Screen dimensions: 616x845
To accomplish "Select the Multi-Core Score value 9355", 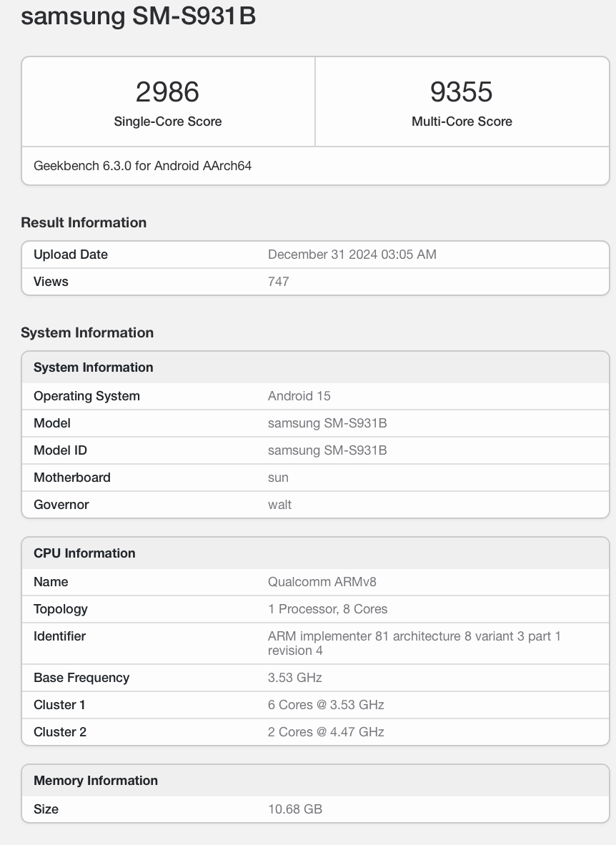I will coord(461,92).
